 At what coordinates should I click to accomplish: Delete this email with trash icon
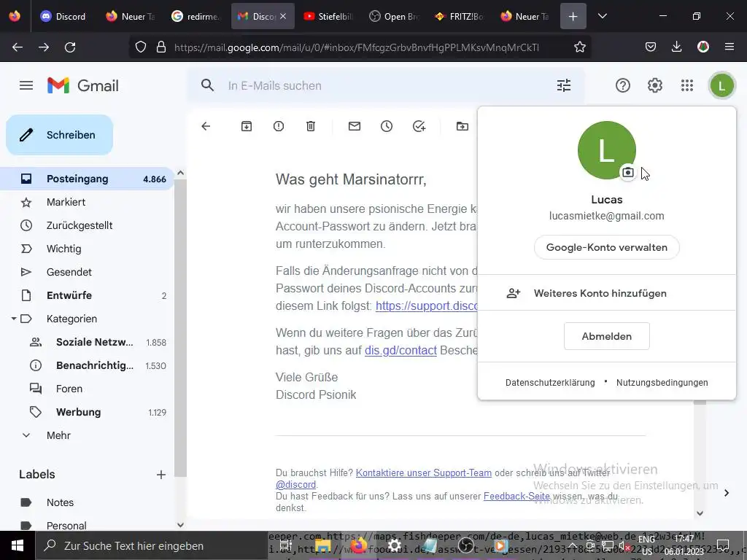tap(311, 126)
